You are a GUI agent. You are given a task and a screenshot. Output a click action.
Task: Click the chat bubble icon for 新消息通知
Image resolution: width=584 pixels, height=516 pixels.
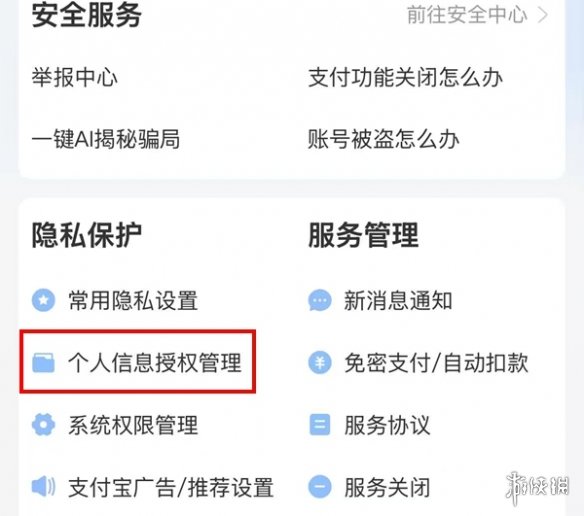click(320, 300)
